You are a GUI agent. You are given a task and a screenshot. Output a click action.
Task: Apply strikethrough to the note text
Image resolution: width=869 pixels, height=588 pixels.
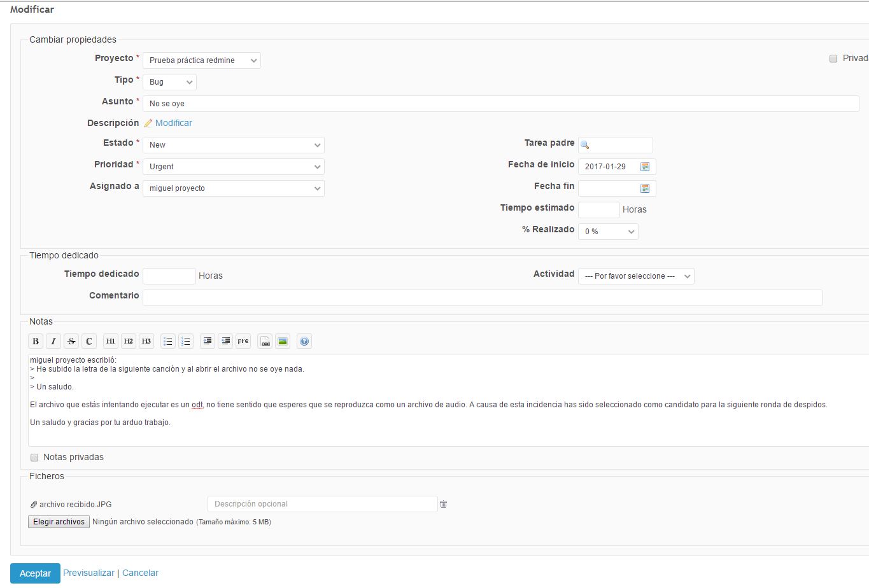point(71,341)
